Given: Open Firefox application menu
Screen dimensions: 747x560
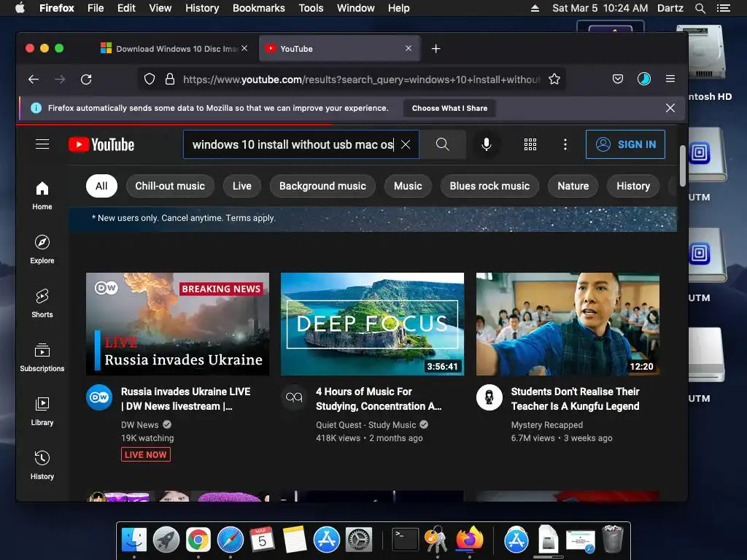Looking at the screenshot, I should pos(670,79).
